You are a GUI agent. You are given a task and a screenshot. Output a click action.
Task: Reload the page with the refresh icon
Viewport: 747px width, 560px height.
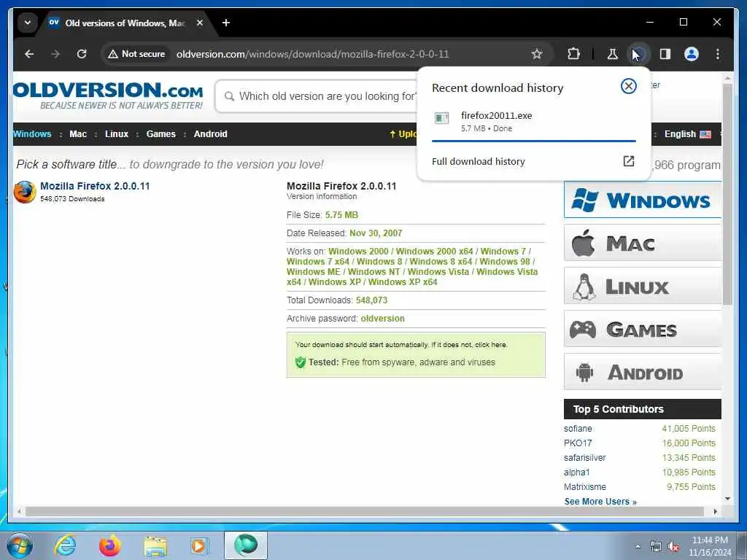[x=82, y=54]
